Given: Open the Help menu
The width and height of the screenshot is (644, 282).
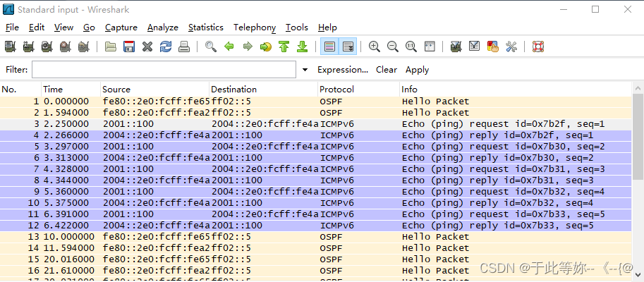Looking at the screenshot, I should click(x=327, y=27).
